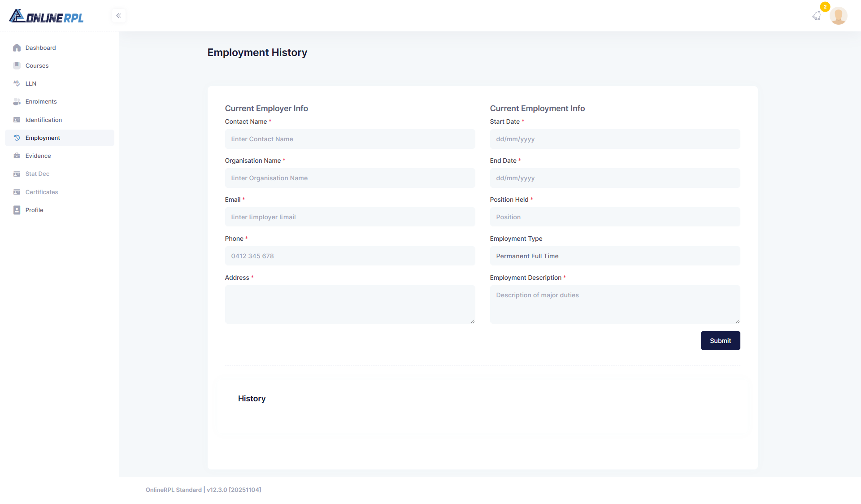Open the Start Date picker field
Screen dimensions: 861x504
(614, 139)
